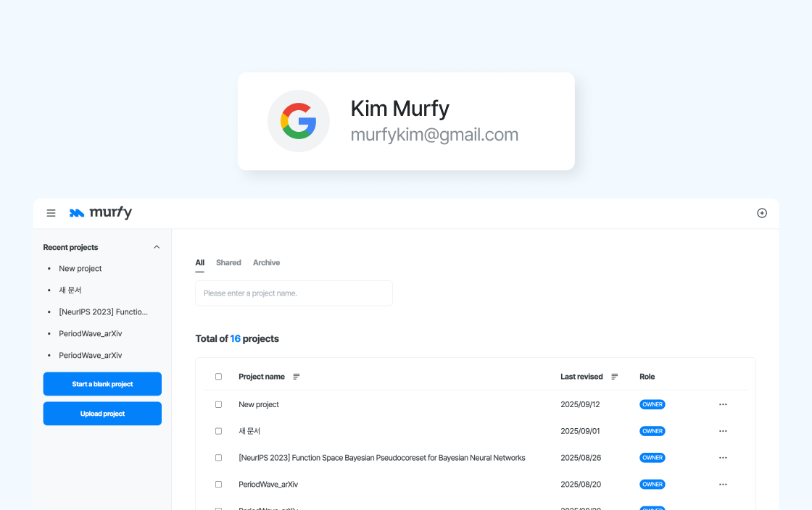Check the New project row checkbox
Image resolution: width=812 pixels, height=510 pixels.
[x=218, y=404]
